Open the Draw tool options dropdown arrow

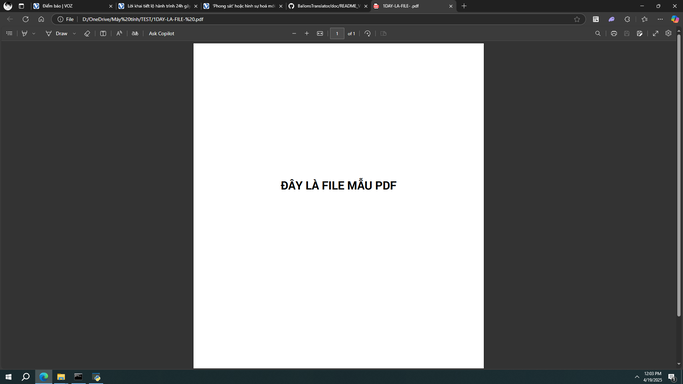coord(74,34)
